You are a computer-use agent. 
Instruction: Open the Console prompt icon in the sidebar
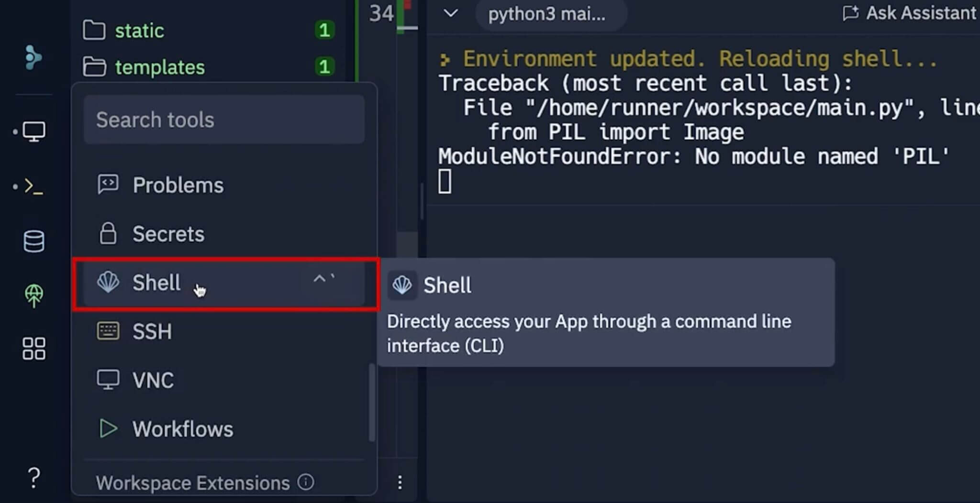pyautogui.click(x=33, y=186)
